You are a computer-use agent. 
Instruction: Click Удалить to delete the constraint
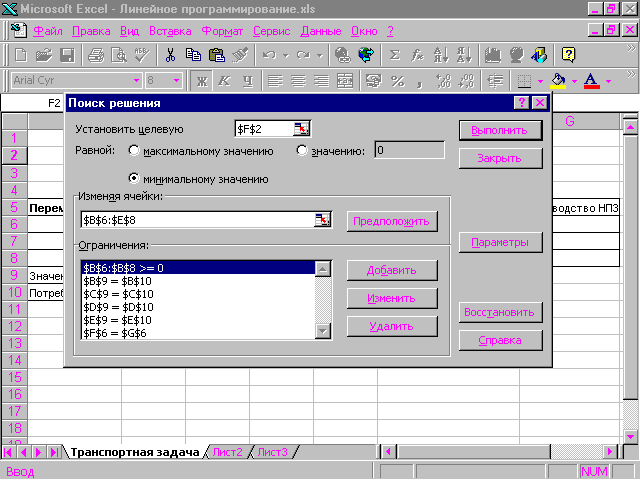click(x=392, y=326)
